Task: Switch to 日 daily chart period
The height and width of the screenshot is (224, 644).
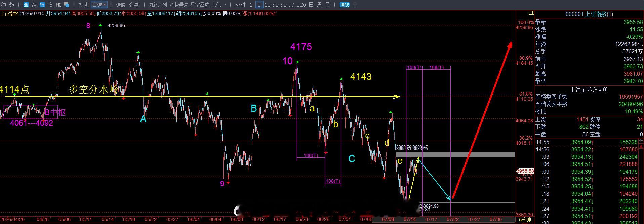Action: click(x=311, y=5)
